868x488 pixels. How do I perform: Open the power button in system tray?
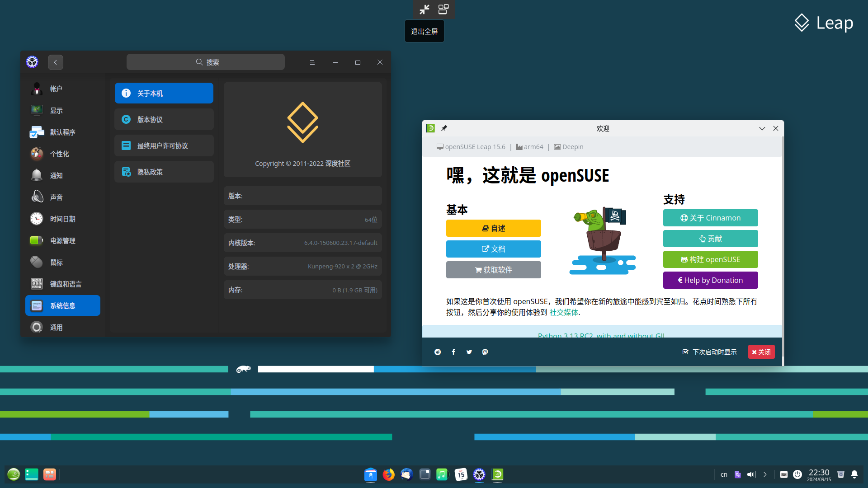797,474
